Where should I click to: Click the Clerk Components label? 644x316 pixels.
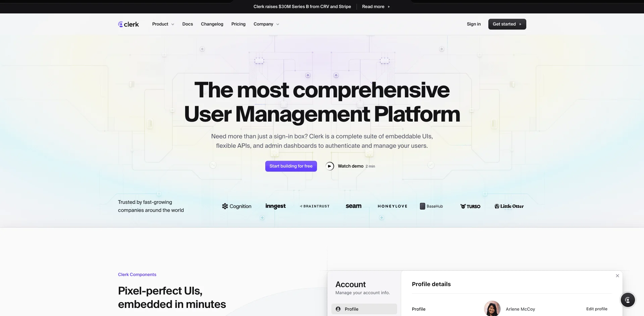coord(137,275)
